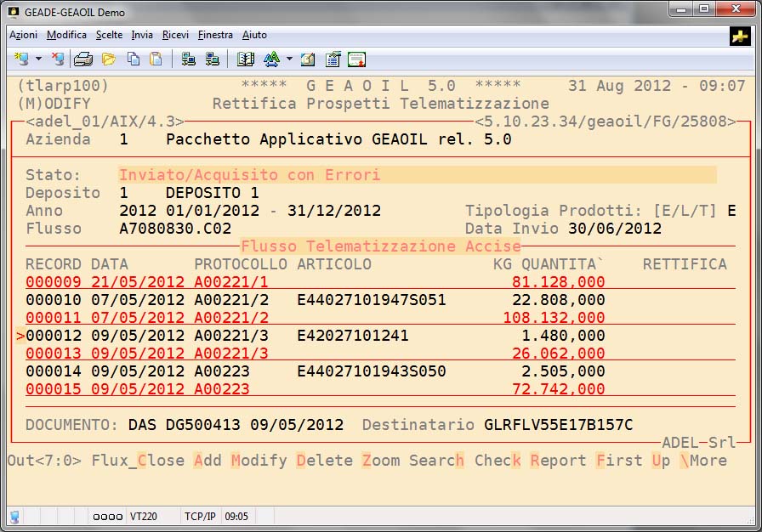Open the Azioni menu
Screen dimensions: 762x532
point(23,35)
